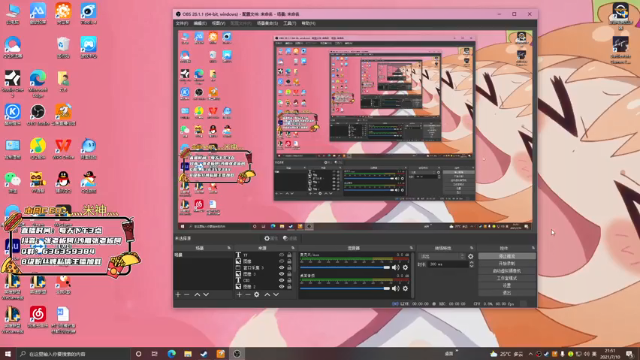Adjust the Mic/Aux volume slider

coord(345,267)
